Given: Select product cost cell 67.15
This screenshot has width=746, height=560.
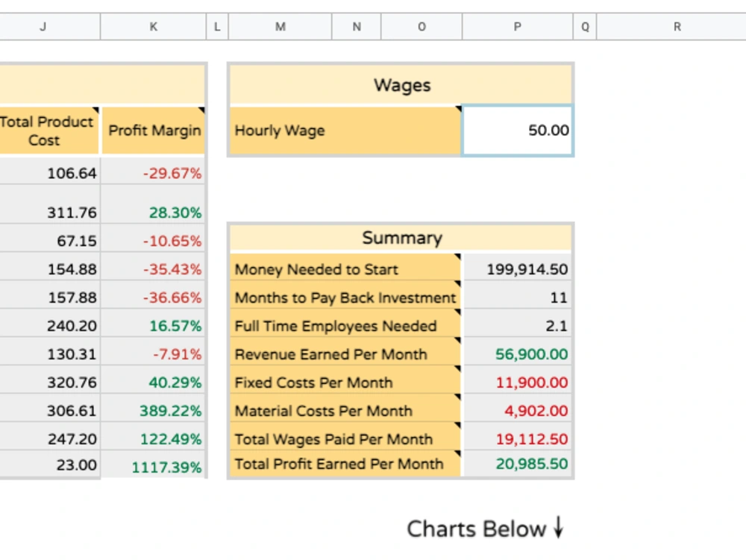Looking at the screenshot, I should point(49,239).
